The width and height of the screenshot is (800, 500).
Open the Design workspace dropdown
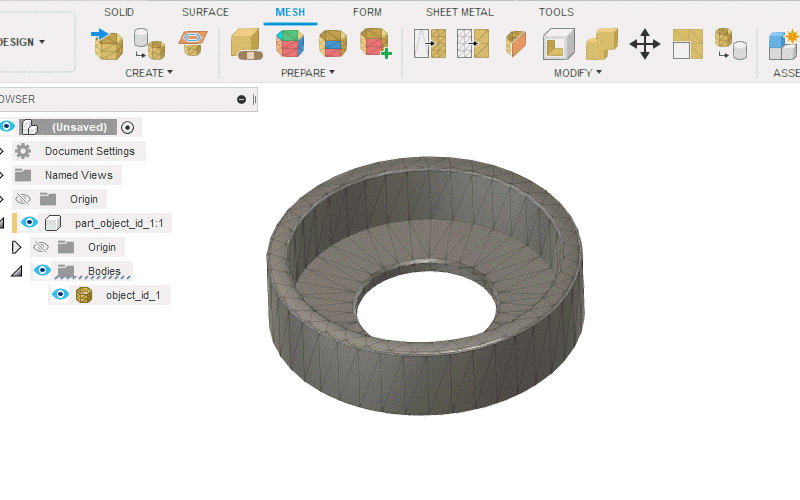tap(22, 42)
